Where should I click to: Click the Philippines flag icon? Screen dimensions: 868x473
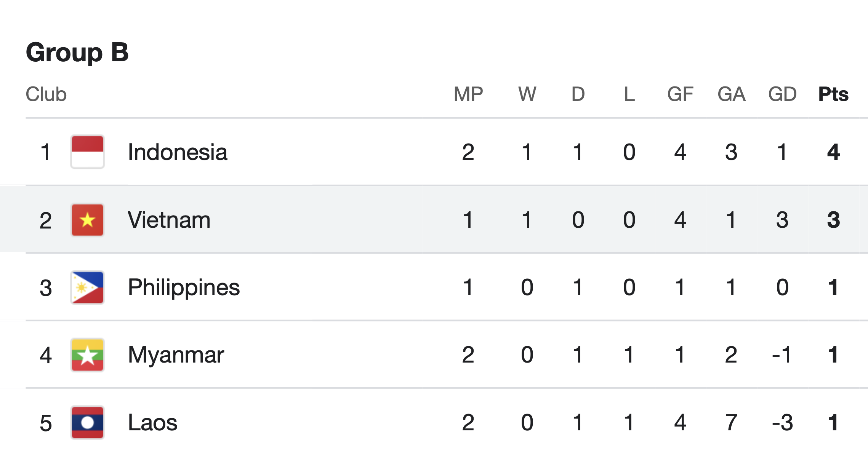pos(87,288)
